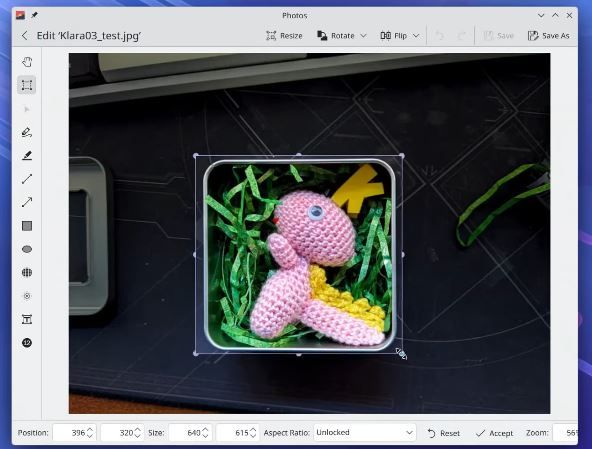Maximize the Photos window

[555, 15]
